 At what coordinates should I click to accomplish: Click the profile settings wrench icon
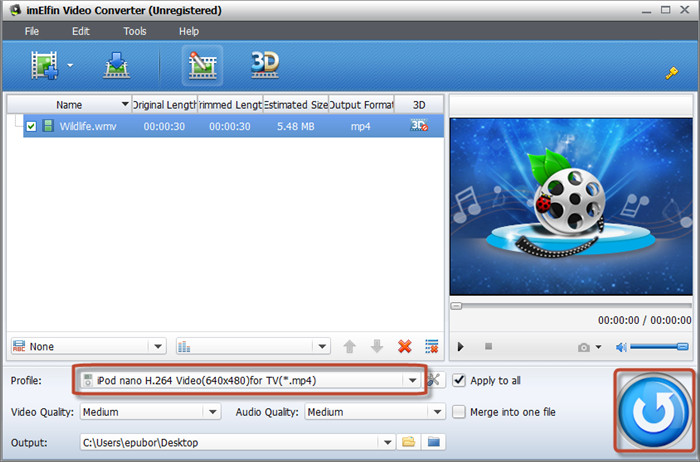[x=433, y=380]
